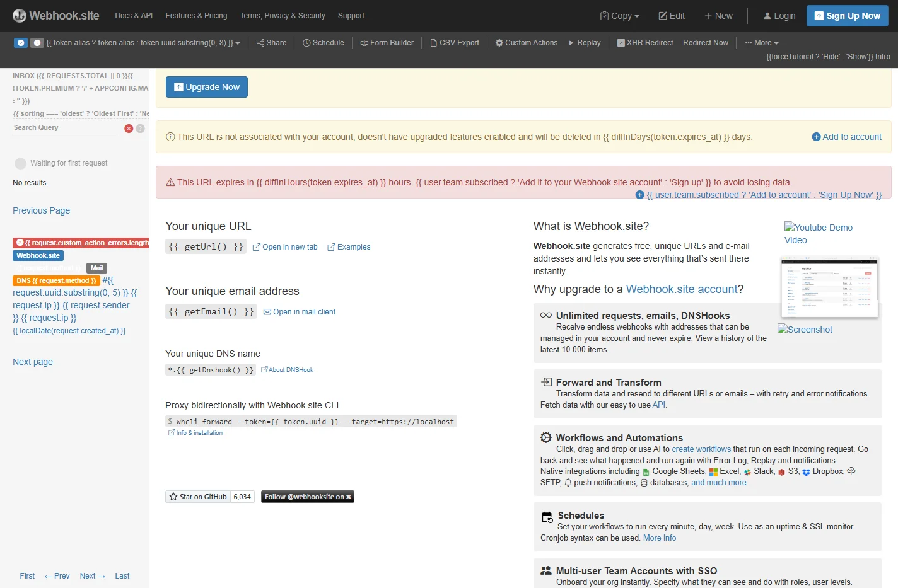Viewport: 898px width, 588px height.
Task: Open the create workflows link
Action: [701, 449]
